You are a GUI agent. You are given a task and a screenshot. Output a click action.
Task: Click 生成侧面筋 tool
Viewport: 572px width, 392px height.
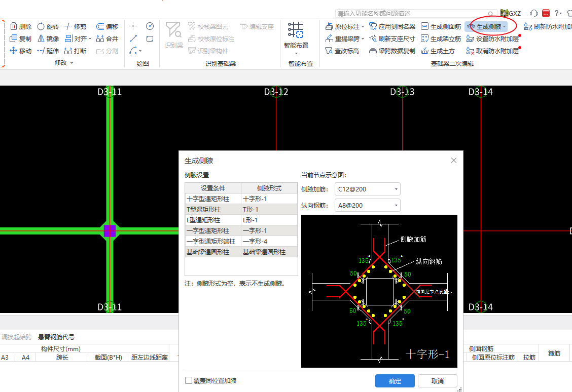click(441, 27)
